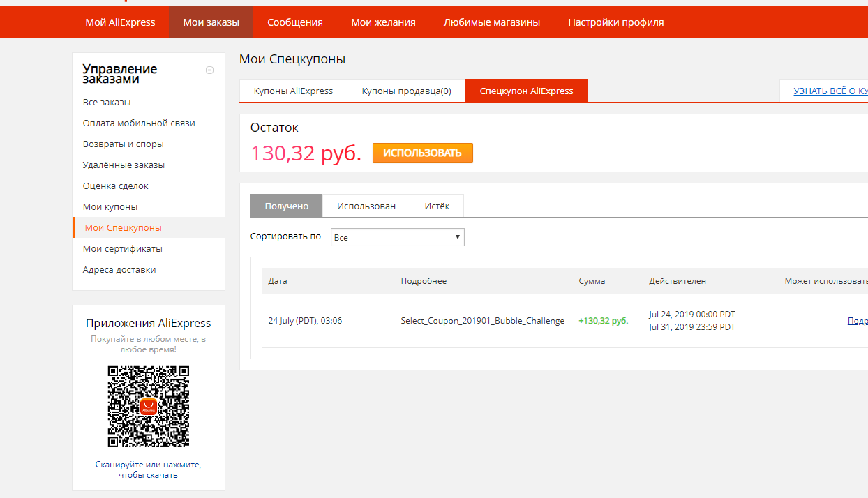Click the Сумма column header
The width and height of the screenshot is (868, 498).
click(592, 281)
